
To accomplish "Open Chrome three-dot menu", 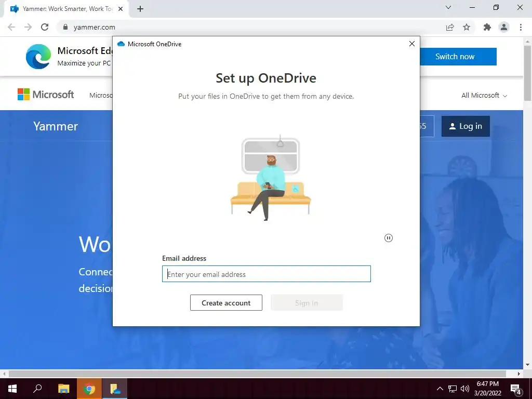I will point(521,27).
